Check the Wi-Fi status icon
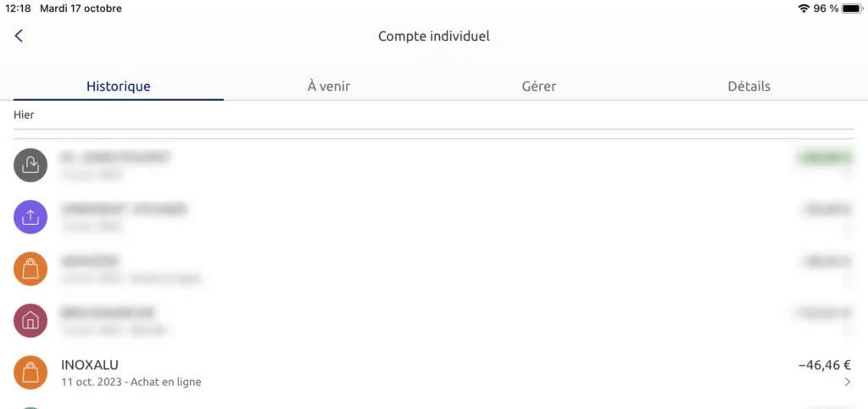Screen dimensions: 868x409 pos(804,8)
